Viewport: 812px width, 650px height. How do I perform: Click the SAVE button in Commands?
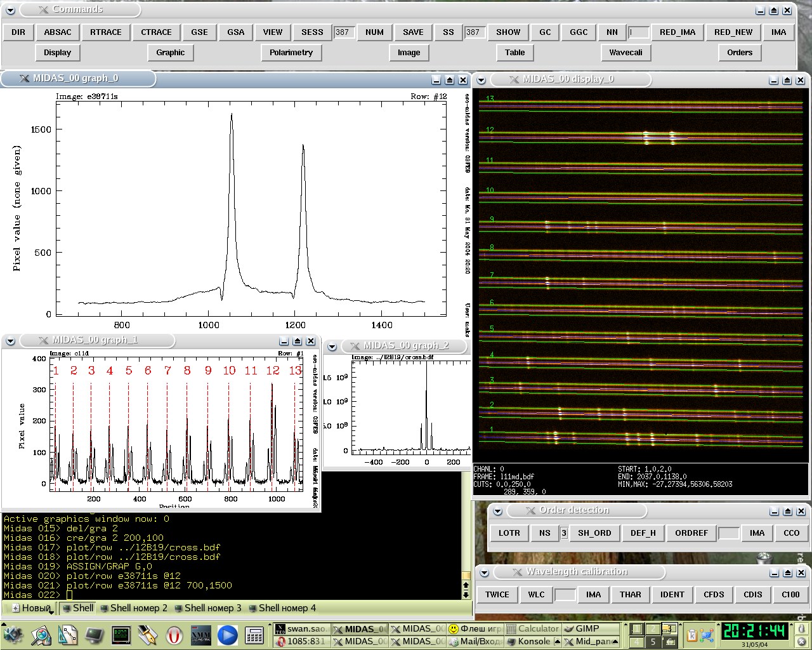tap(413, 32)
